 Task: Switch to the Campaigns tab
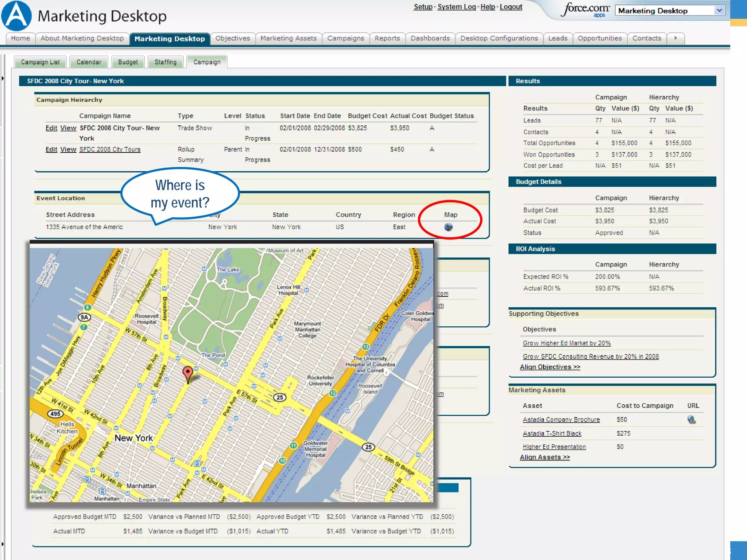coord(345,38)
